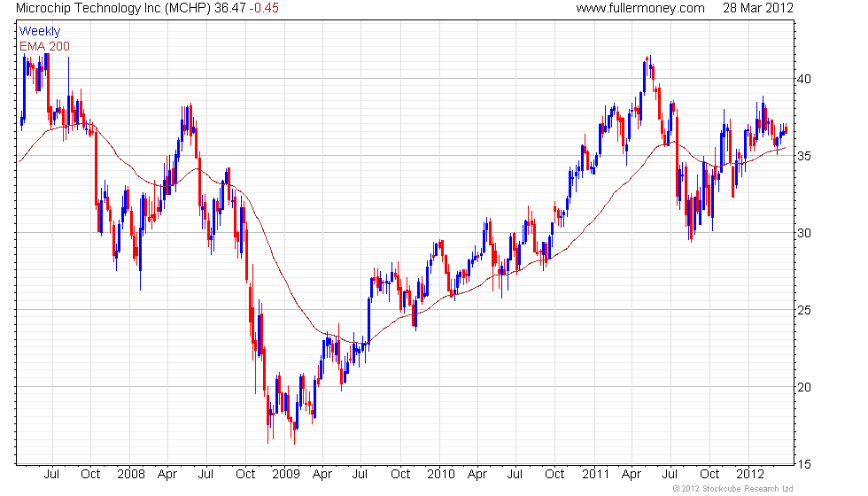Click the 40 price axis label

pos(804,79)
